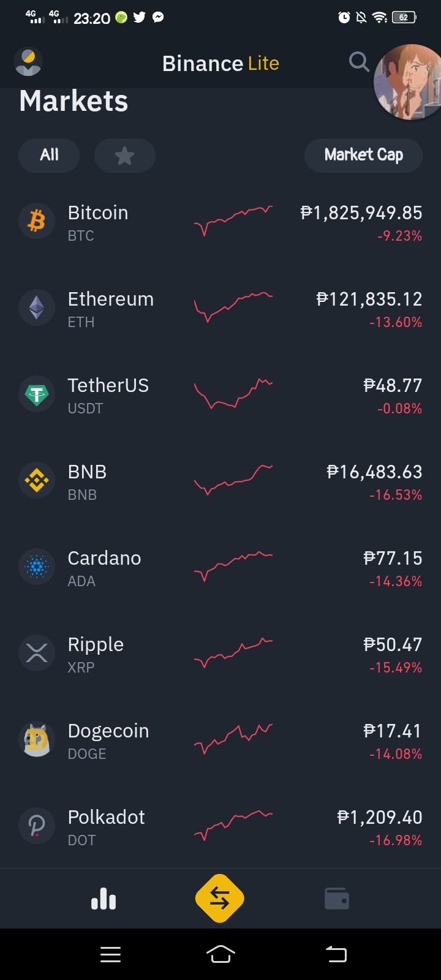
Task: Open the Bitcoin coin icon
Action: click(37, 221)
